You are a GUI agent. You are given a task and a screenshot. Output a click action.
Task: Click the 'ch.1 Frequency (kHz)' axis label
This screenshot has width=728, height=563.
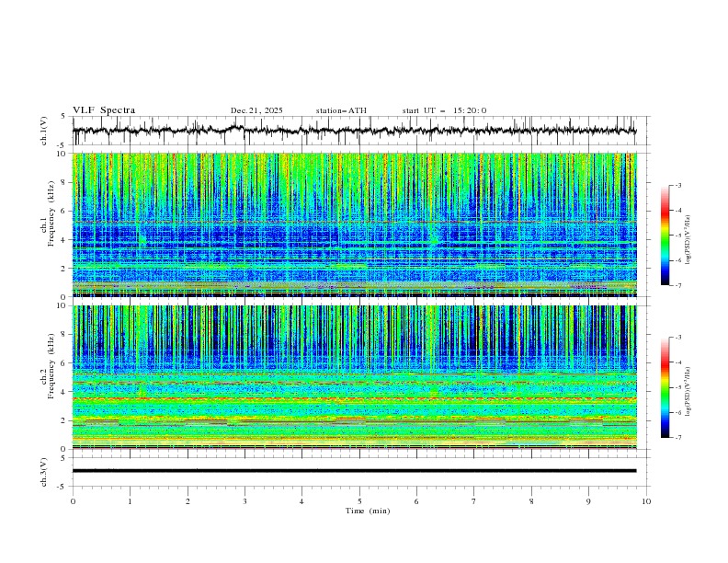(49, 212)
